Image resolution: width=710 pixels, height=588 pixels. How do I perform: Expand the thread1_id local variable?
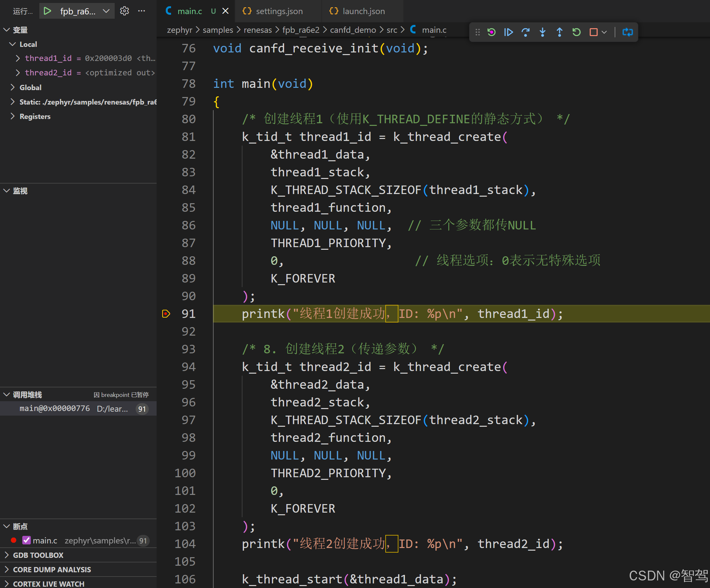pos(18,58)
